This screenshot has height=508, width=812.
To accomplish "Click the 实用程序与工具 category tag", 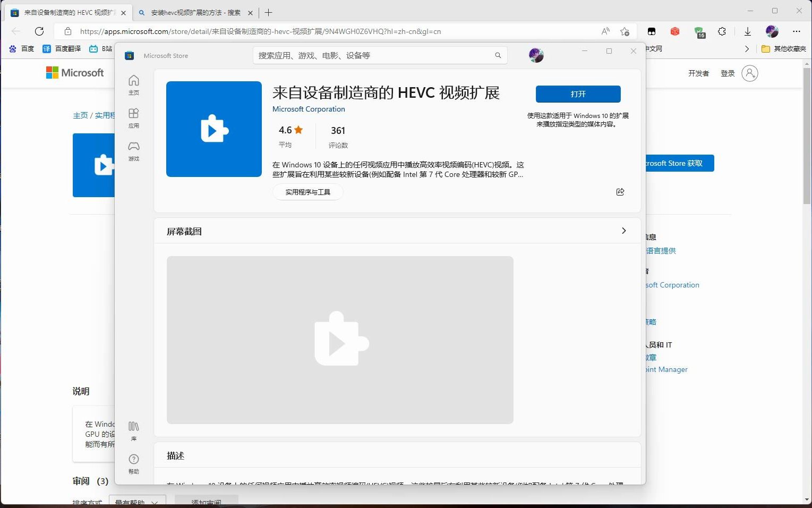I will pos(308,192).
